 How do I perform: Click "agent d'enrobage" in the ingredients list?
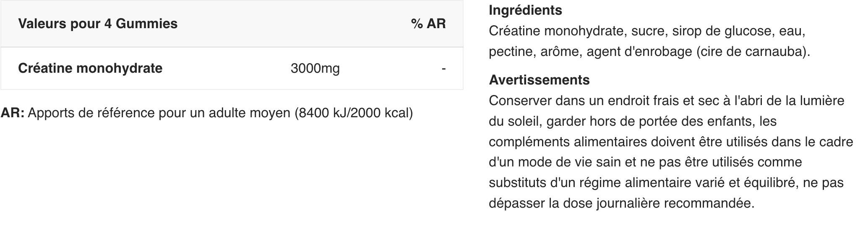(639, 51)
